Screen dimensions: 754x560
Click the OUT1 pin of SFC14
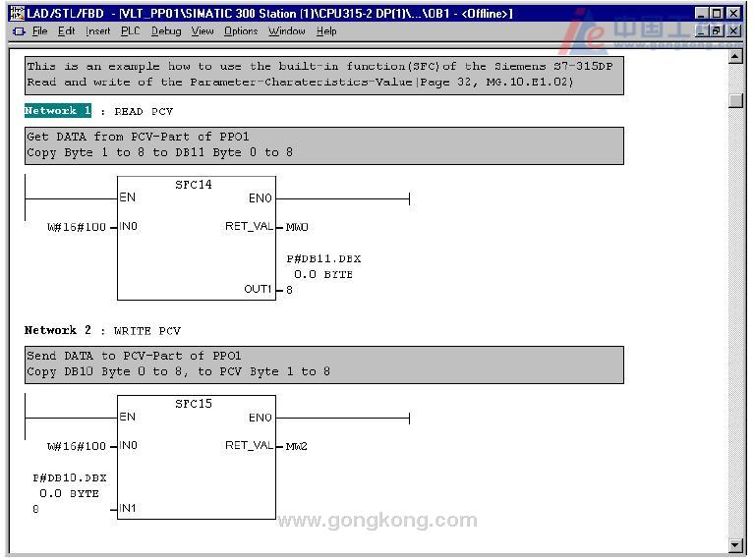point(258,289)
